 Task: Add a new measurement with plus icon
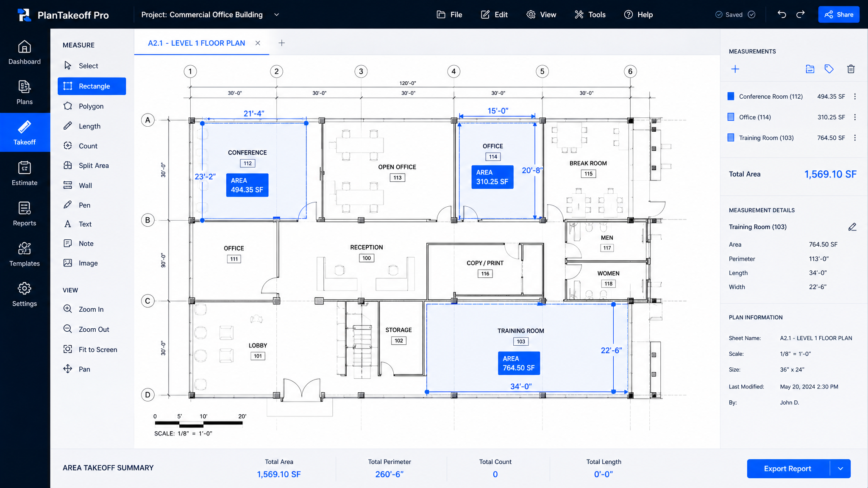pyautogui.click(x=735, y=69)
